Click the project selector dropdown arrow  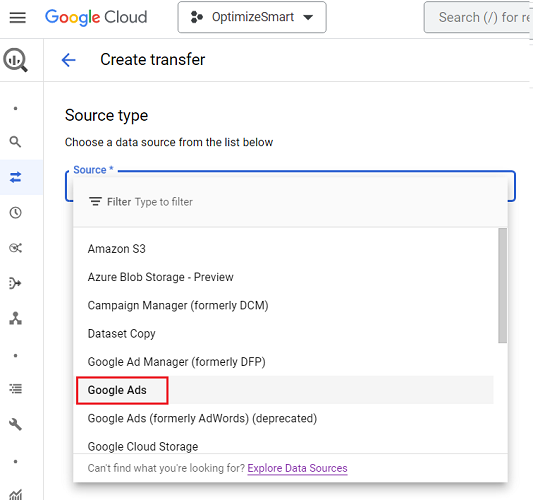(x=308, y=17)
